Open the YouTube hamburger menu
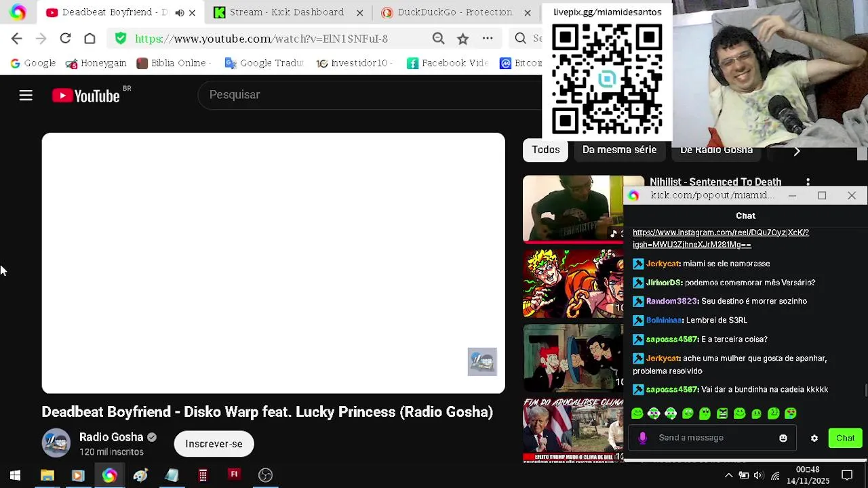 [x=26, y=96]
